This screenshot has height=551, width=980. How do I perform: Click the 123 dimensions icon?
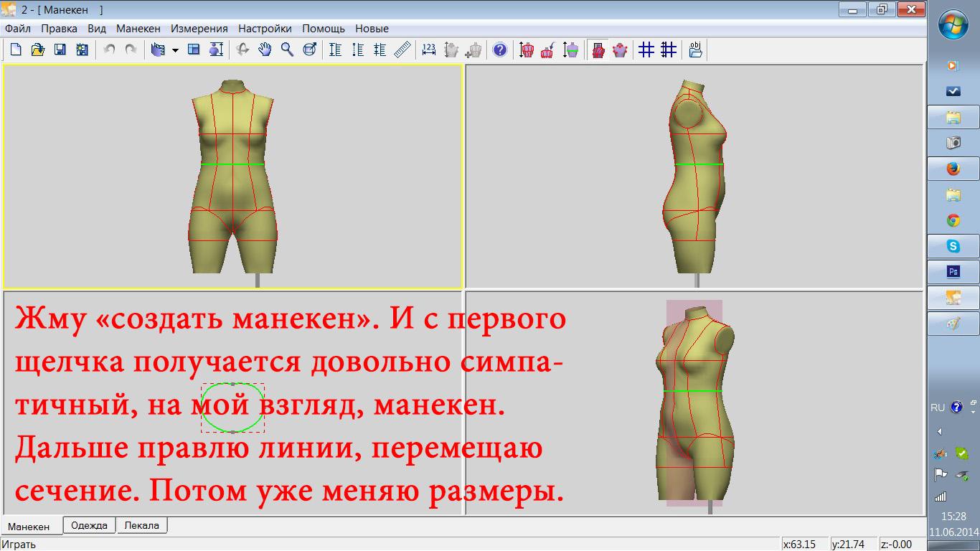tap(429, 50)
